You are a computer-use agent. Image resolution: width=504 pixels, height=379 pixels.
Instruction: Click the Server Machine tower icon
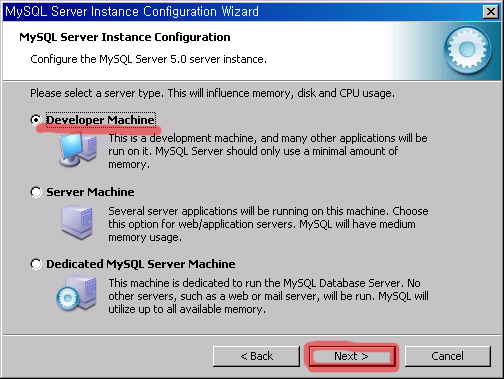pos(77,222)
